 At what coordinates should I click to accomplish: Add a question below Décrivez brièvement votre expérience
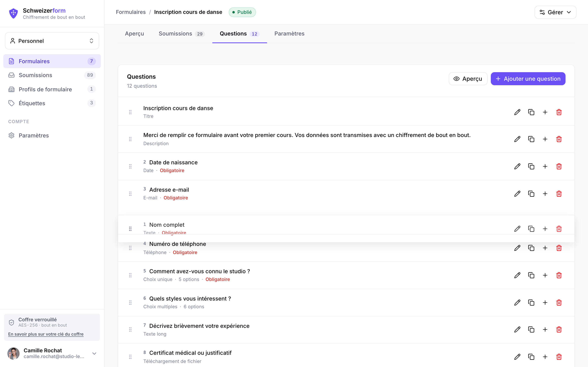(545, 329)
